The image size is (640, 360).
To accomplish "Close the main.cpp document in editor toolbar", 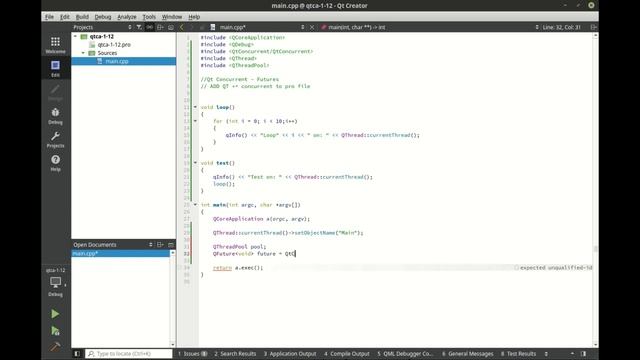I will [312, 27].
